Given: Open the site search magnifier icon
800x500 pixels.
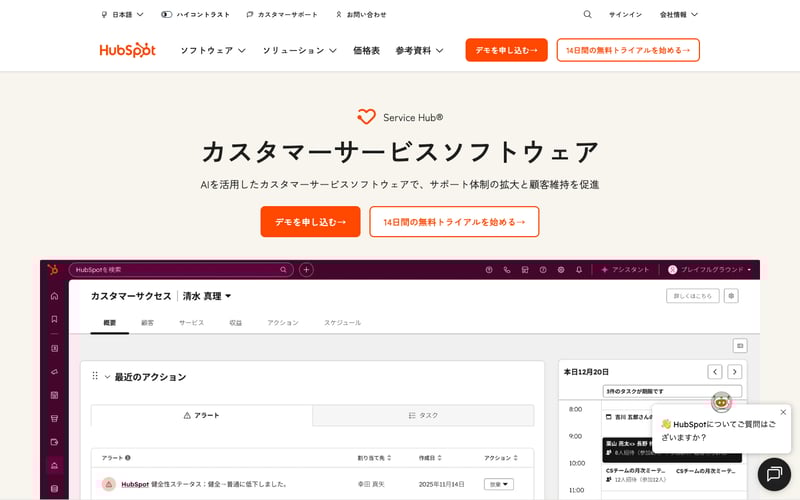Looking at the screenshot, I should (x=587, y=14).
